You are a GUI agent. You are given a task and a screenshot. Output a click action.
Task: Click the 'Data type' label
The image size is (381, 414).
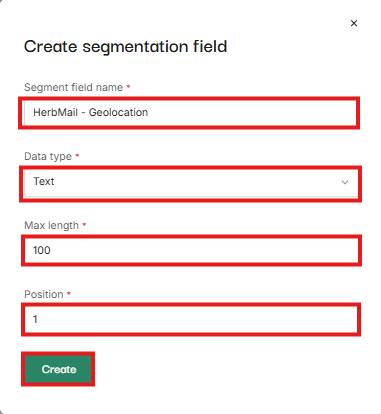tap(48, 156)
